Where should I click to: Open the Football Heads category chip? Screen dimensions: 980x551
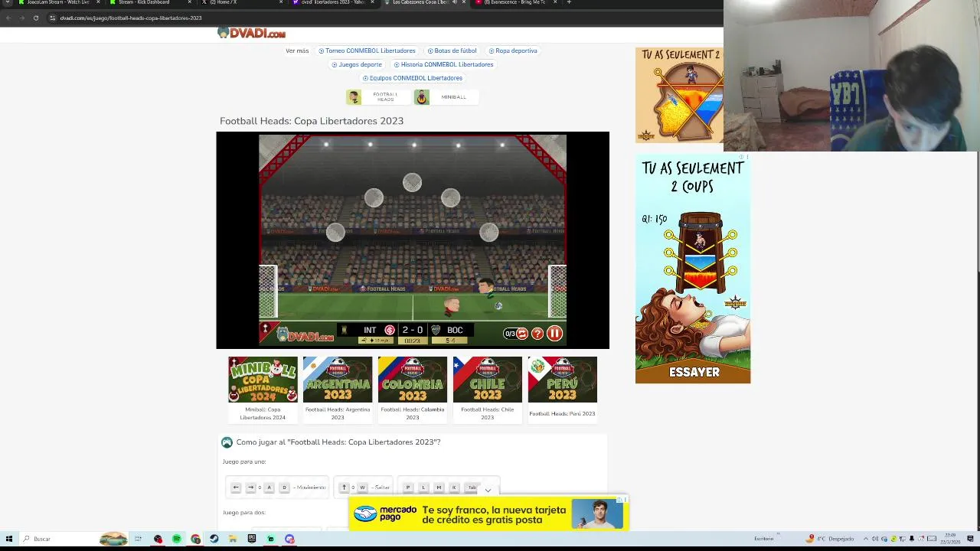tap(378, 97)
